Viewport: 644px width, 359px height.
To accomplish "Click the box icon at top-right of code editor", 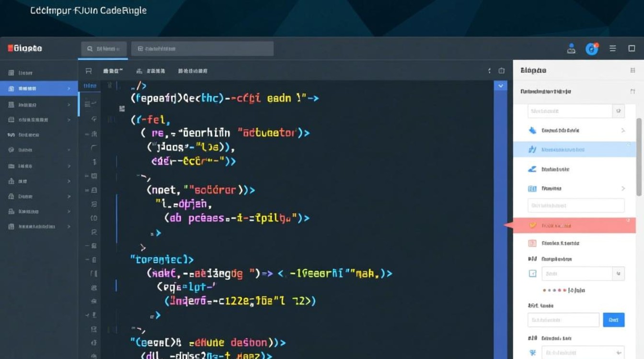I will 502,71.
